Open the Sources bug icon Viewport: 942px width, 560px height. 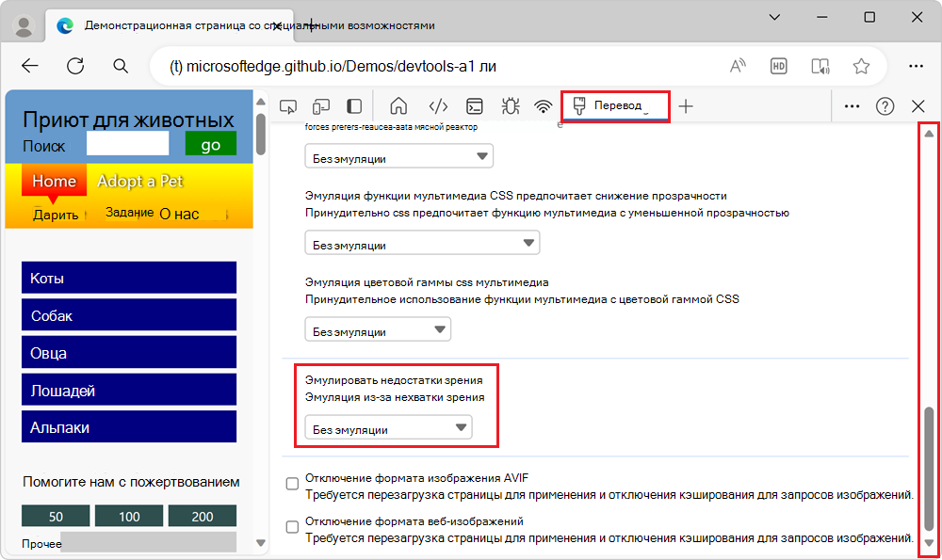click(511, 106)
